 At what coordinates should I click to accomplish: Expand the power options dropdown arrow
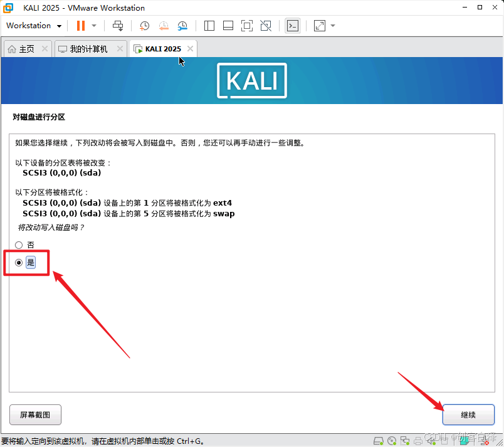tap(94, 26)
